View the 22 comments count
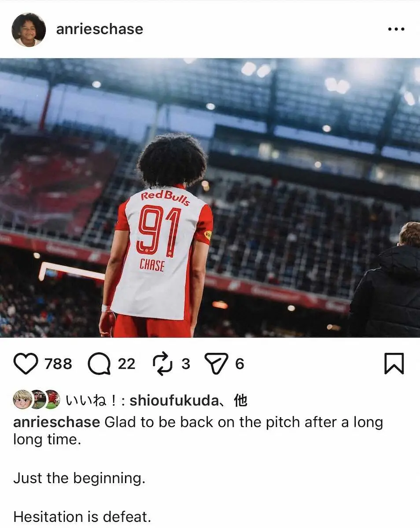Viewport: 420px width, 528px height. [126, 364]
